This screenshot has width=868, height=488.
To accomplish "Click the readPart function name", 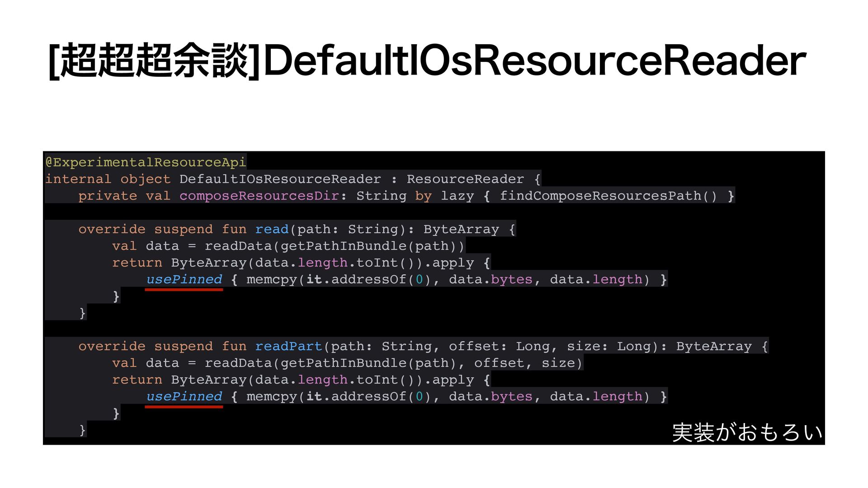I will (x=288, y=346).
